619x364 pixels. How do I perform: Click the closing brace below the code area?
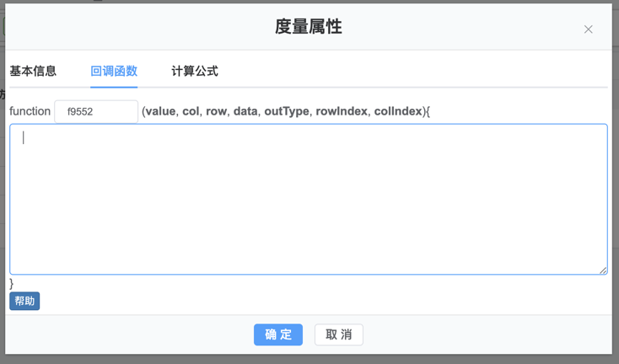[12, 284]
